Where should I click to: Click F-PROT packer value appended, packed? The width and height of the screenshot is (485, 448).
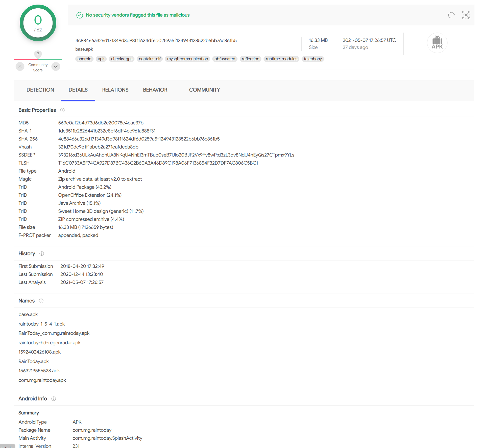[78, 235]
